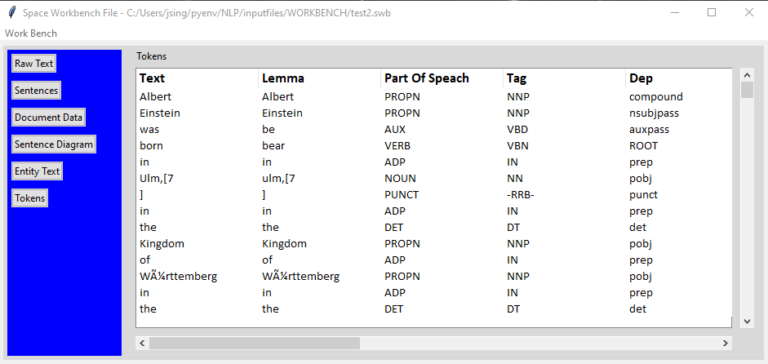This screenshot has height=364, width=768.
Task: Select the Entity Text button
Action: click(x=37, y=171)
